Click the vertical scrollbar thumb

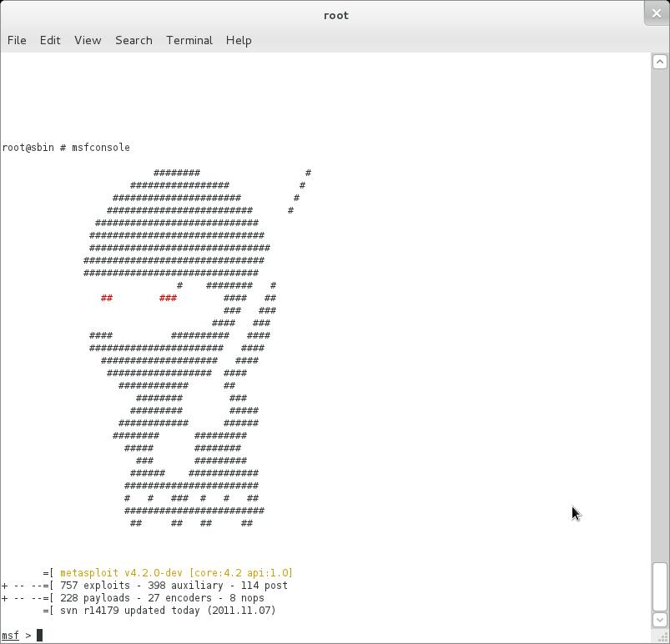point(659,587)
